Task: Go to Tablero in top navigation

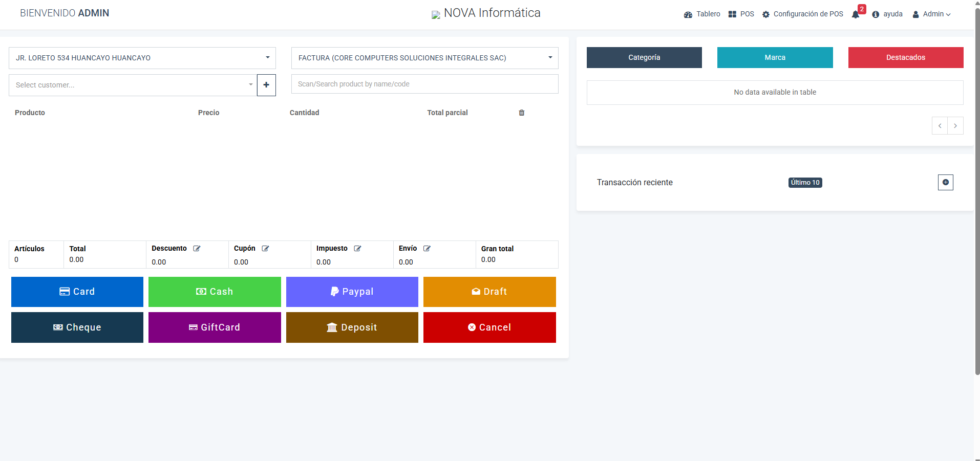Action: pyautogui.click(x=702, y=14)
